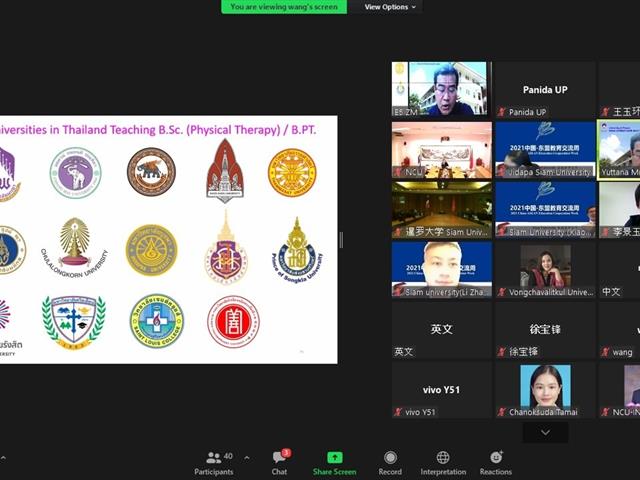Click the green Share Screen button
The width and height of the screenshot is (640, 480).
[x=334, y=463]
